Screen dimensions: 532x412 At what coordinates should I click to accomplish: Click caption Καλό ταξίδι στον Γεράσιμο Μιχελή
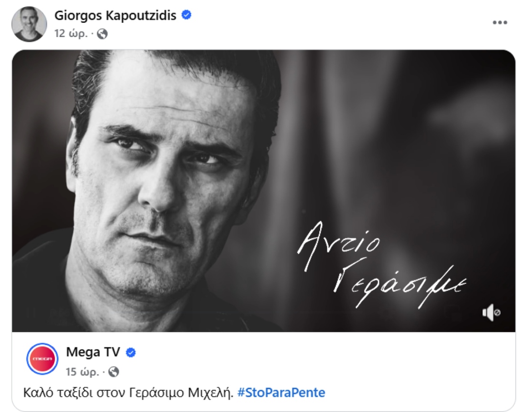tap(128, 393)
